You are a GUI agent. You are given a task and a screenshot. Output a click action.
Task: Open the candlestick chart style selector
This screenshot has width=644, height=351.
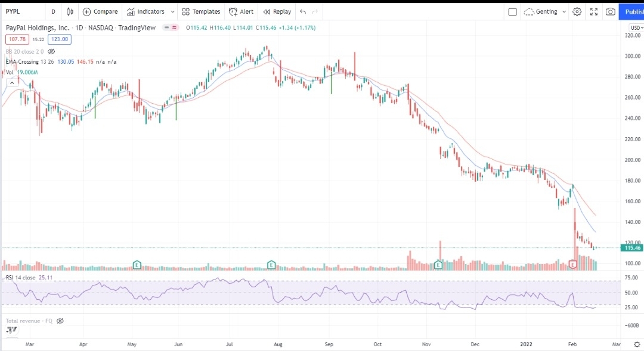pyautogui.click(x=70, y=11)
